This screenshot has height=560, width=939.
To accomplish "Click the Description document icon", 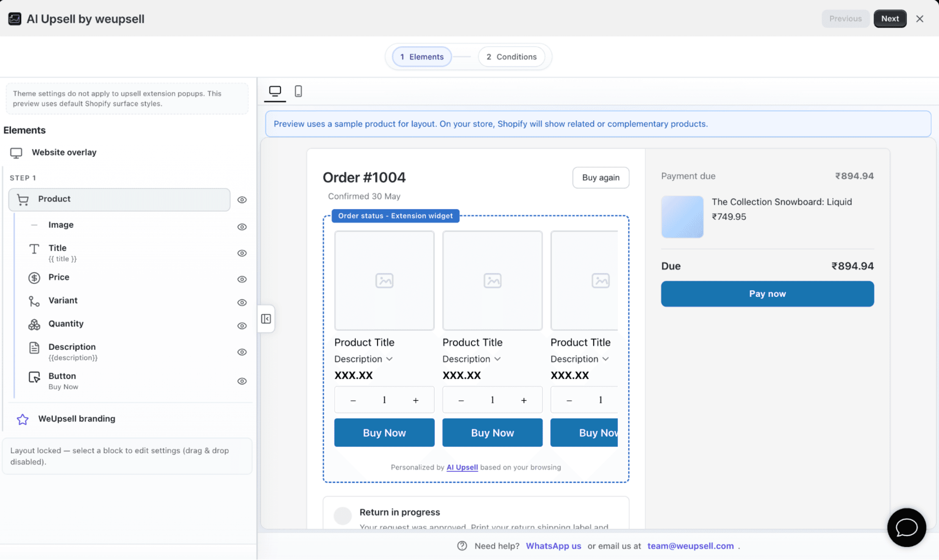I will tap(34, 348).
